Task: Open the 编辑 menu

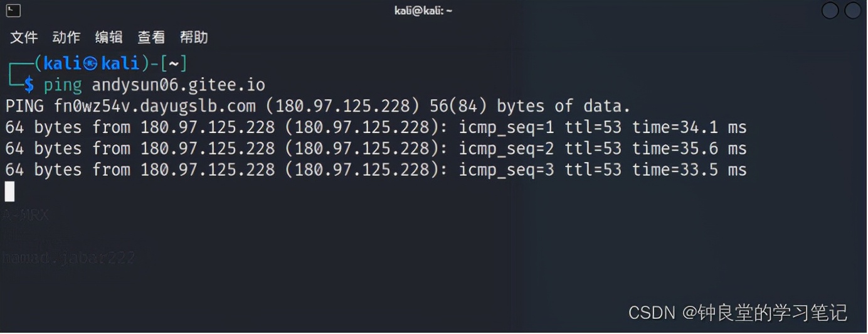Action: coord(109,38)
